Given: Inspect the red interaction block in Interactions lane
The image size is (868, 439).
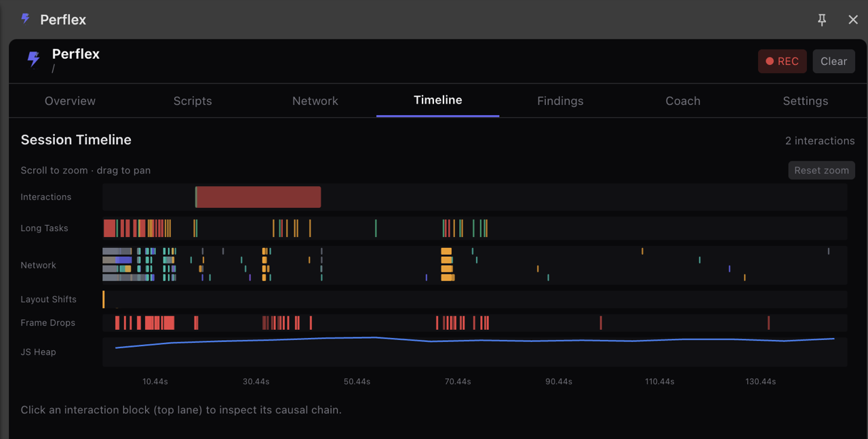Looking at the screenshot, I should tap(258, 197).
